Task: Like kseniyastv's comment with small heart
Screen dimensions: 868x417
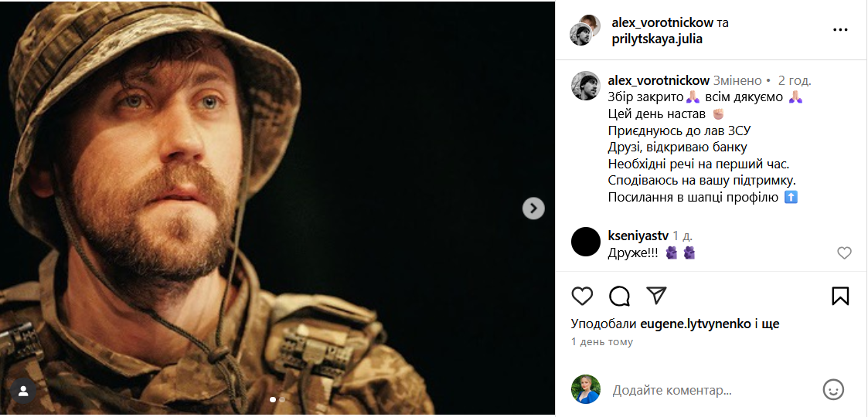Action: pos(844,253)
